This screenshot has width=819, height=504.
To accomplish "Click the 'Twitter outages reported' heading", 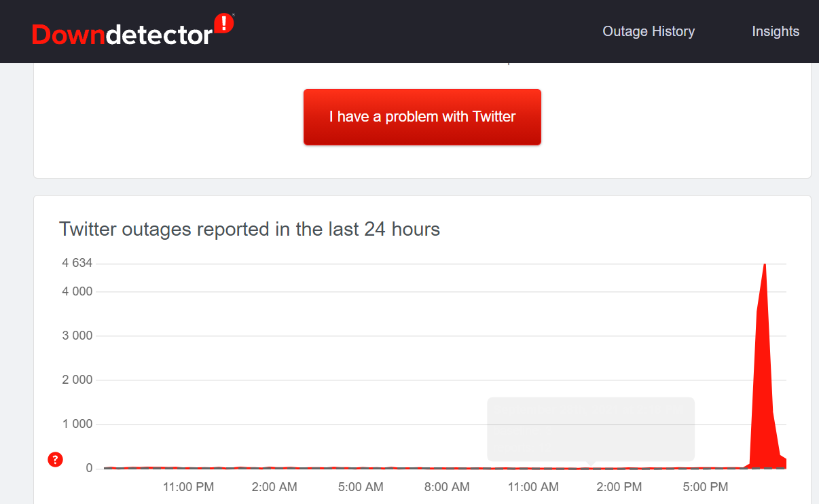I will (250, 229).
